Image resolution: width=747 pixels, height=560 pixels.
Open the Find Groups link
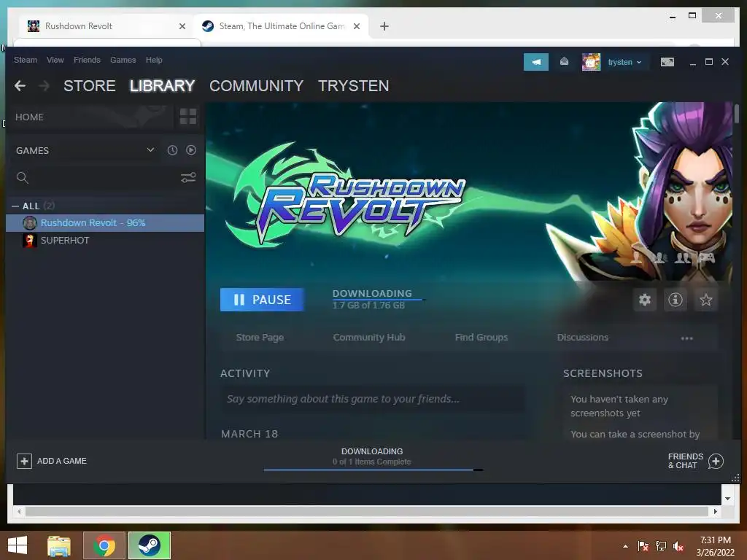click(x=481, y=337)
